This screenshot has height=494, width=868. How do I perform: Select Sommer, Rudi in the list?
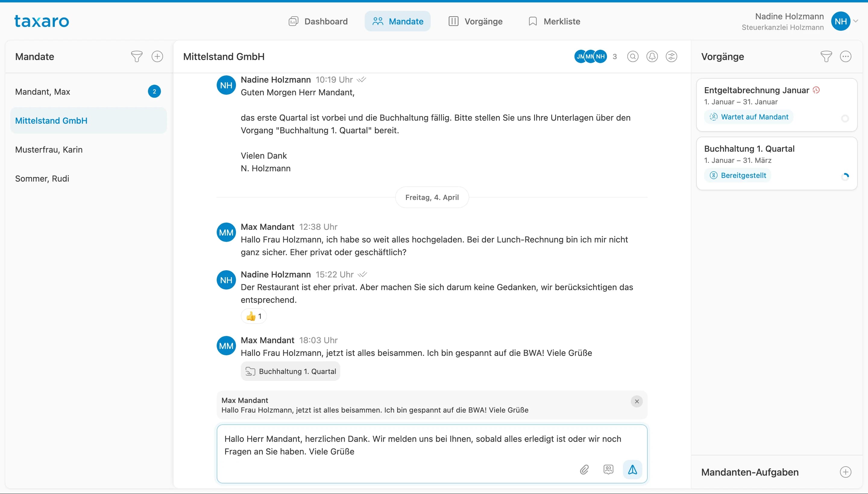tap(89, 179)
